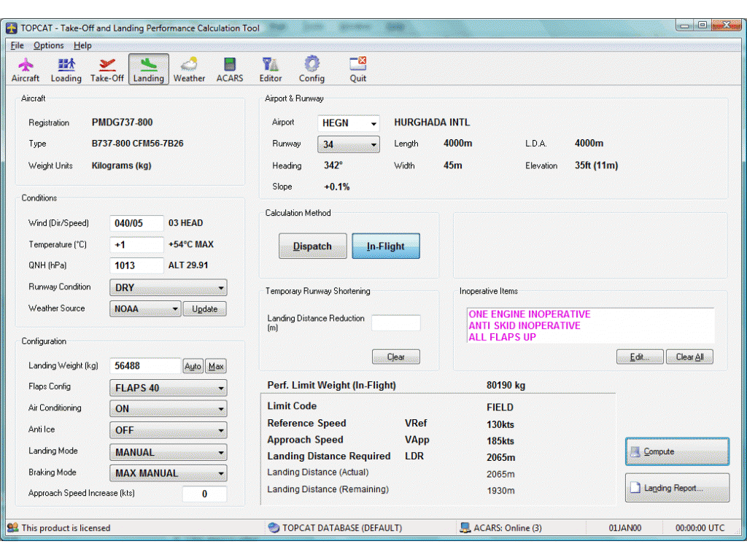Viewport: 747px width, 560px height.
Task: Open the Weather toolbar page
Action: coord(189,69)
